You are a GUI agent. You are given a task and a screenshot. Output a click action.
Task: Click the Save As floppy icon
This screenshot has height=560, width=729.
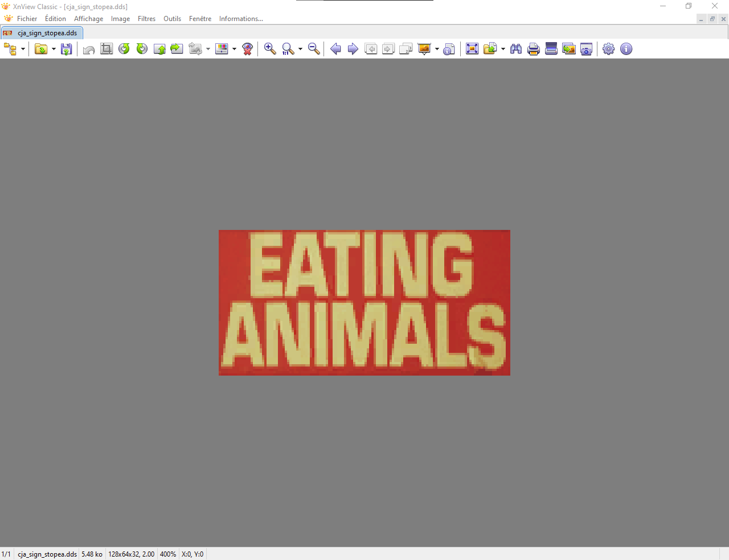click(67, 49)
